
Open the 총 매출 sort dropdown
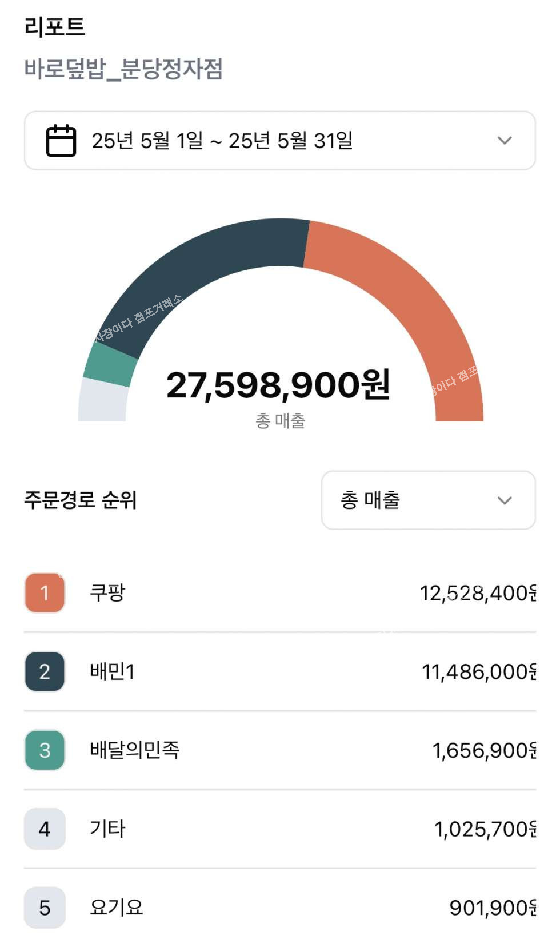click(x=428, y=500)
